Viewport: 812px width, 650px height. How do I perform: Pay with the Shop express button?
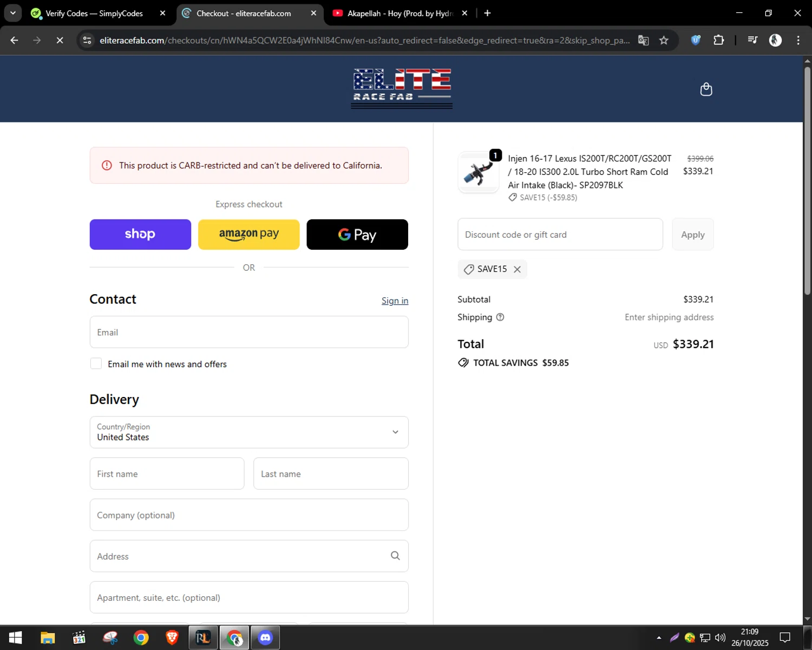[x=140, y=235]
